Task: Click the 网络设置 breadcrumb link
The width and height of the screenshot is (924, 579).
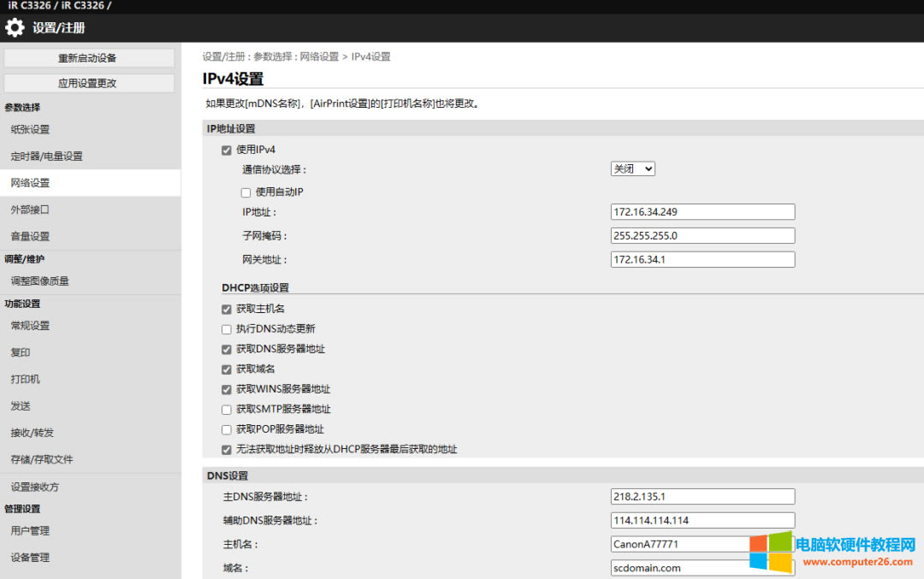Action: pyautogui.click(x=318, y=56)
